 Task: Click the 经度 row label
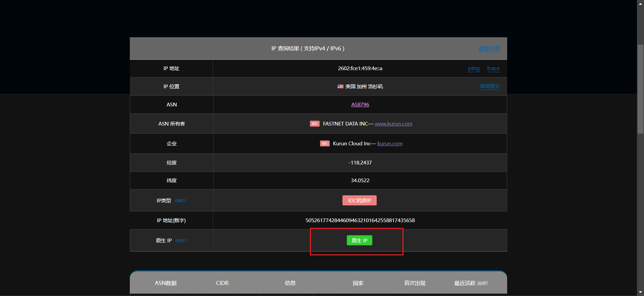click(171, 163)
